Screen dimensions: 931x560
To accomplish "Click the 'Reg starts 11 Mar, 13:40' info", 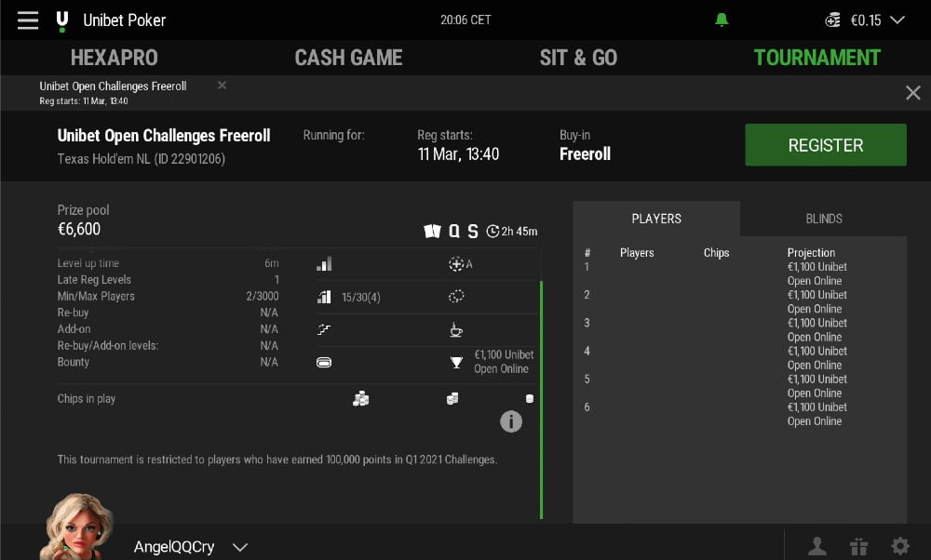I will pyautogui.click(x=458, y=145).
